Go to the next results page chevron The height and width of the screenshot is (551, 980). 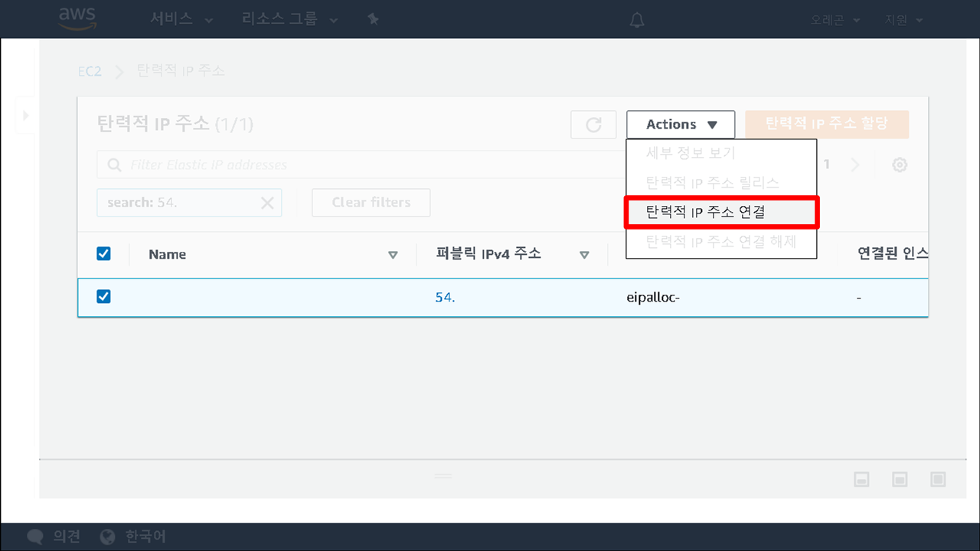pyautogui.click(x=856, y=165)
